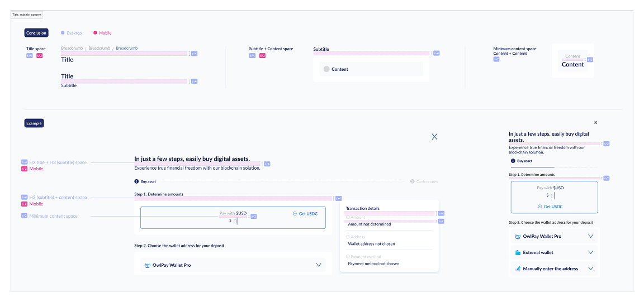This screenshot has height=302, width=644.
Task: Select the Payment method radio button
Action: [348, 257]
